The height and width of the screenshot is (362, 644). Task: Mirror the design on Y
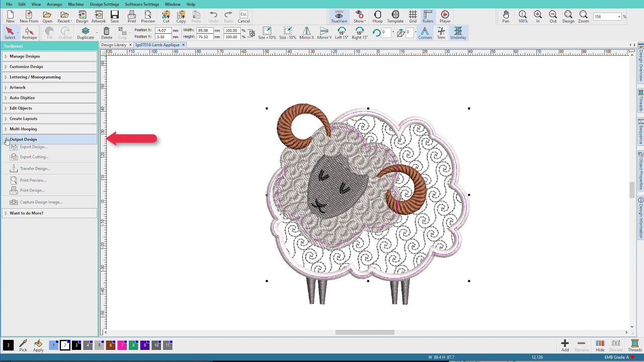click(325, 34)
